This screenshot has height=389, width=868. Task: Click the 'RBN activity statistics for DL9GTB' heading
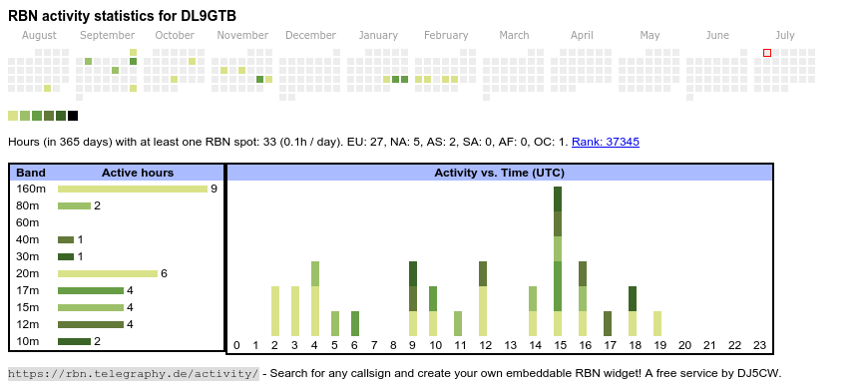click(123, 16)
